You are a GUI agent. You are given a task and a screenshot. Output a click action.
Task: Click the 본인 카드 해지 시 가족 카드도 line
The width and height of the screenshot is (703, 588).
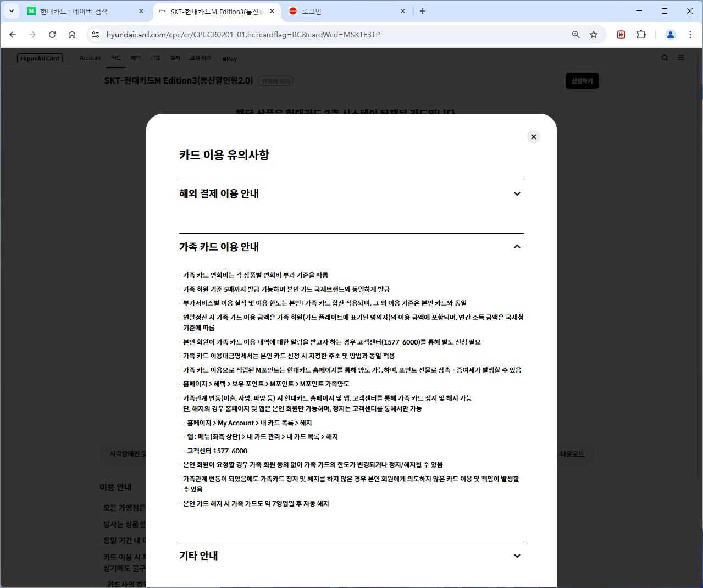tap(256, 503)
